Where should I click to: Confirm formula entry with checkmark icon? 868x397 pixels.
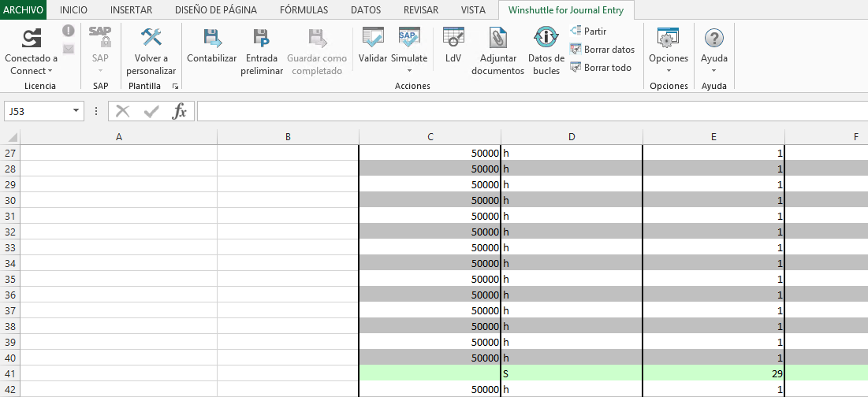tap(151, 111)
